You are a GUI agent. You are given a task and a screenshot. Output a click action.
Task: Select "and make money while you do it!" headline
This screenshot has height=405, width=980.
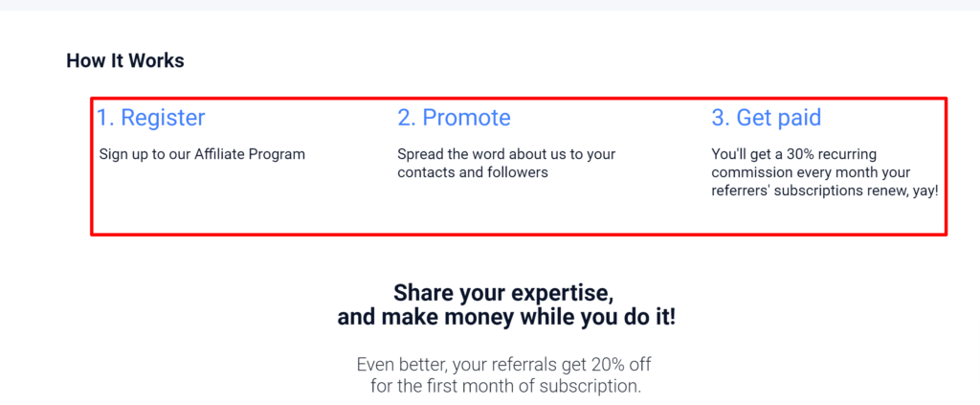click(x=506, y=318)
